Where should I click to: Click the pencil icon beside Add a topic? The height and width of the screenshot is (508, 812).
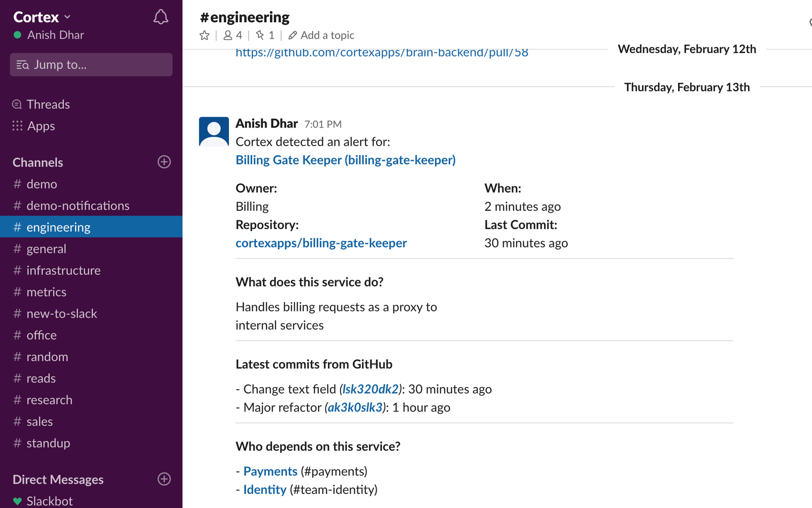[293, 35]
